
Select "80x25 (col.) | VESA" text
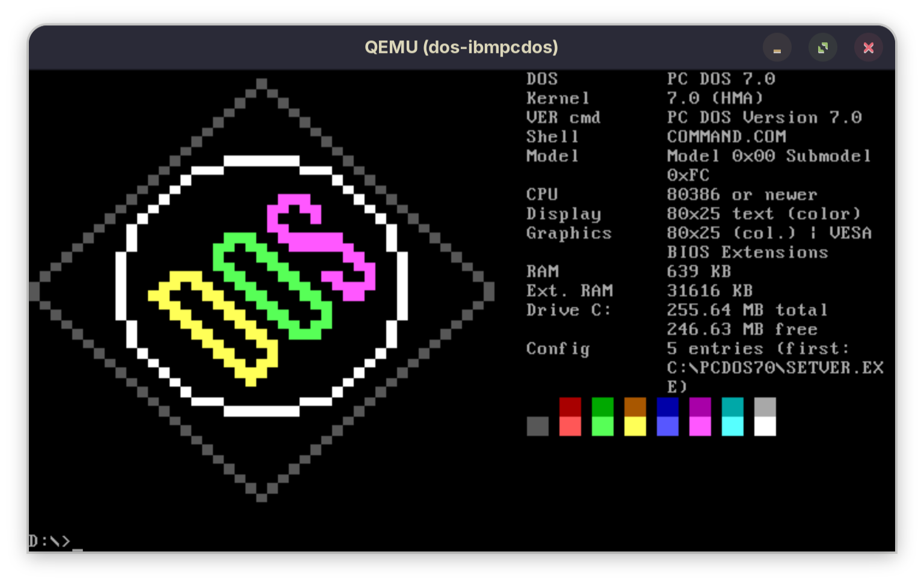click(769, 233)
